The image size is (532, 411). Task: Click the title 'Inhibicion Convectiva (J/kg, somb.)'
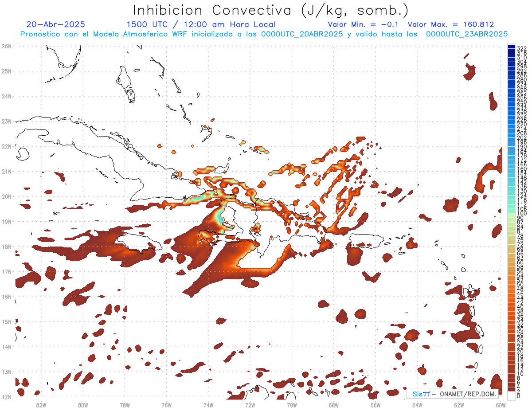tap(271, 11)
